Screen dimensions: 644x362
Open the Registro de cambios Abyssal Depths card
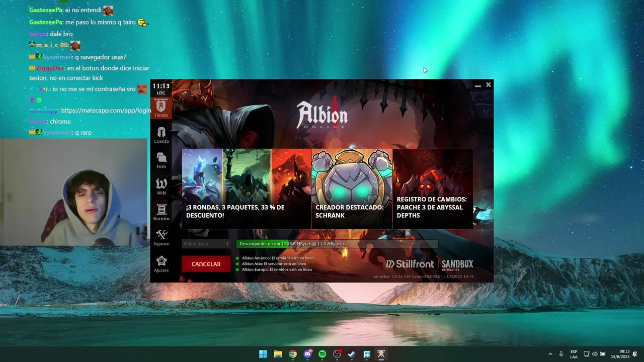click(x=433, y=189)
